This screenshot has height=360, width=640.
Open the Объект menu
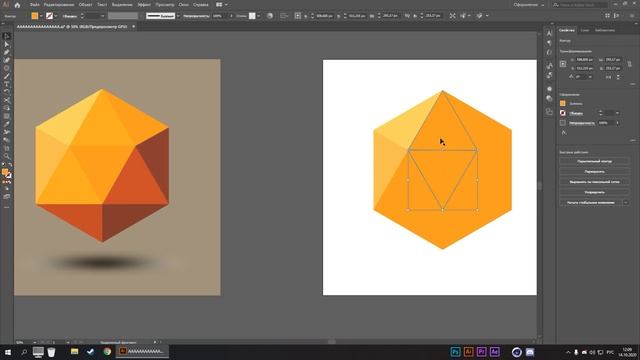(85, 5)
